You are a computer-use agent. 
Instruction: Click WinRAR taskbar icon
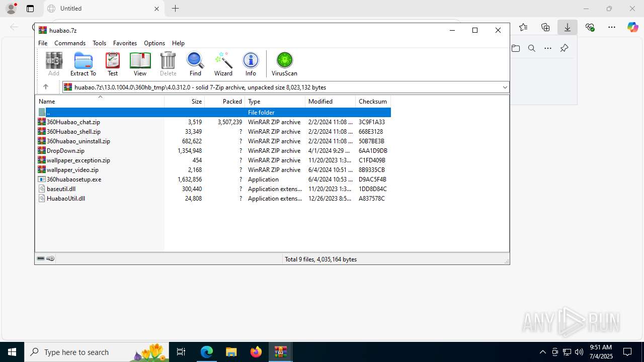click(x=281, y=352)
